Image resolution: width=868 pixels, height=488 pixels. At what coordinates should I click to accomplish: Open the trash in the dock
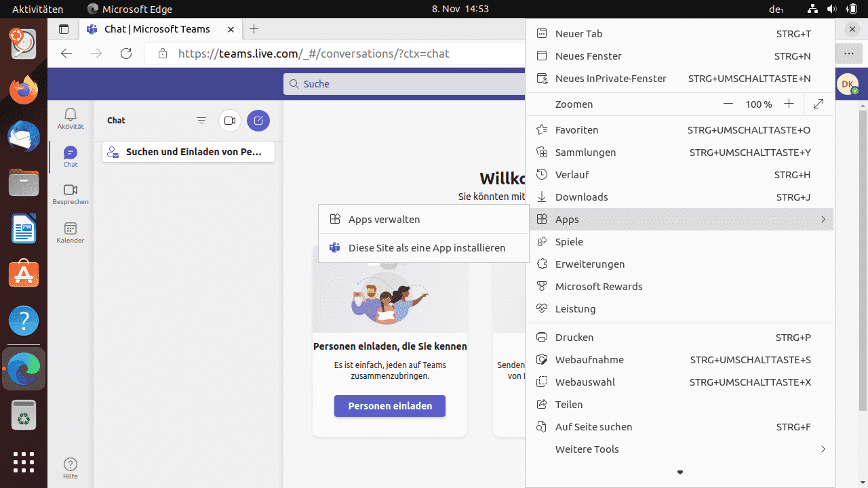tap(24, 415)
